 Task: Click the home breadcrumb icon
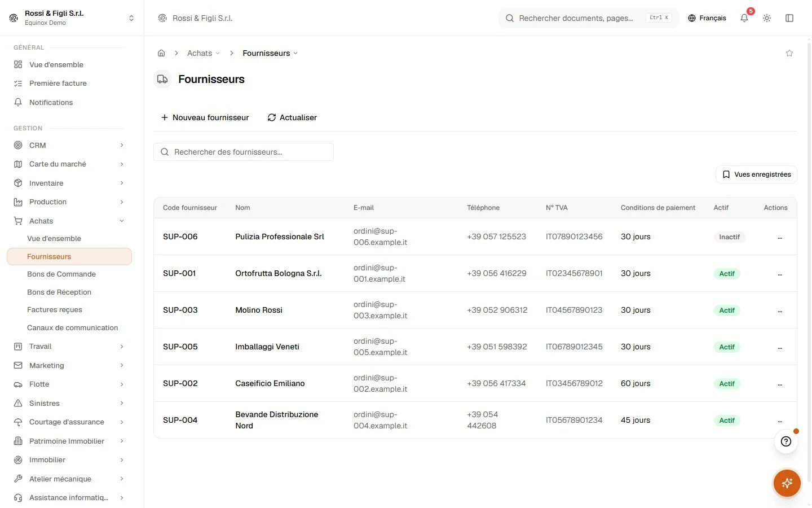point(161,53)
